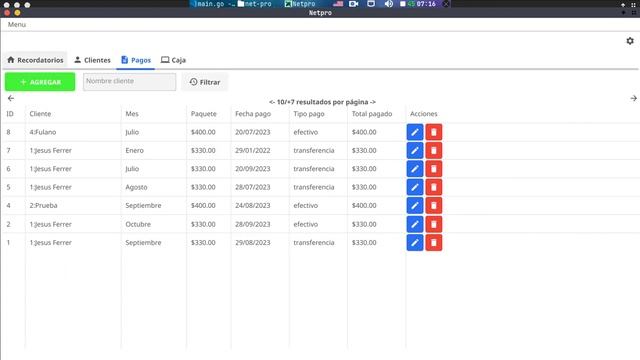The height and width of the screenshot is (360, 640).
Task: Select the 2:Prueba client cell
Action: 43,206
